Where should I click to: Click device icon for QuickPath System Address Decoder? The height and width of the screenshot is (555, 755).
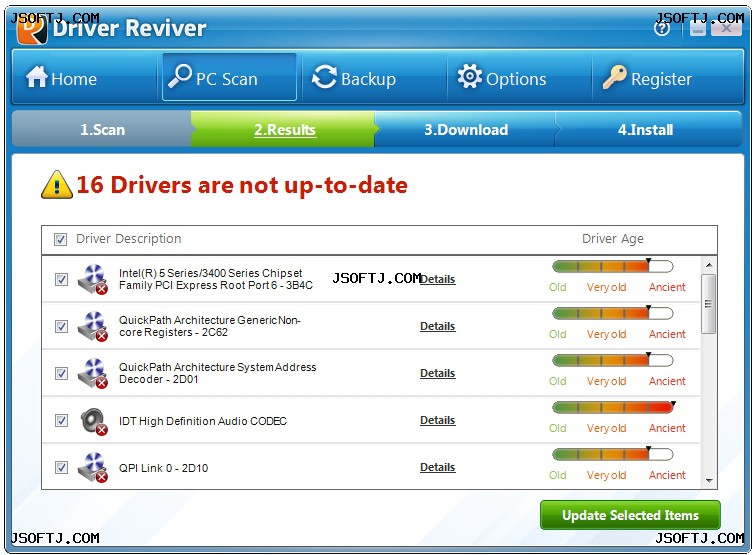click(92, 373)
